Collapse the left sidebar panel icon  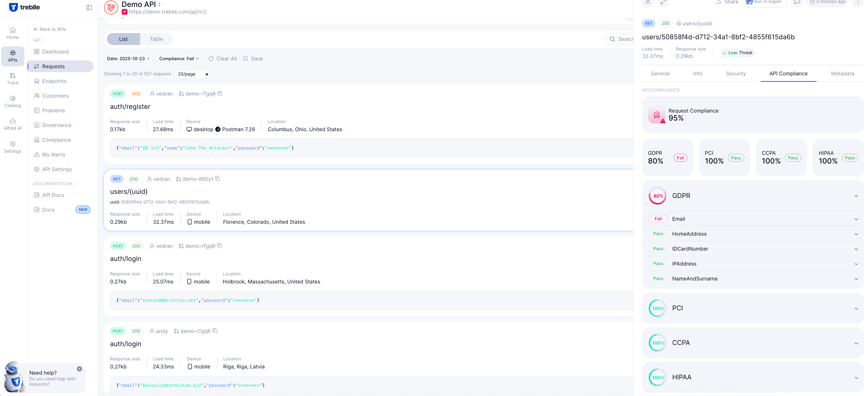[89, 7]
